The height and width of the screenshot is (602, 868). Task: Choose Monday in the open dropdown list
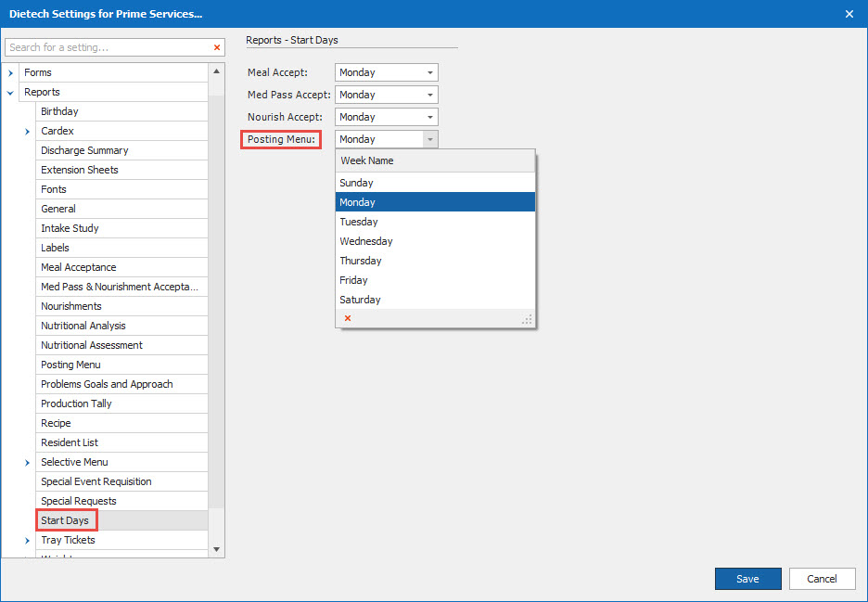tap(435, 202)
